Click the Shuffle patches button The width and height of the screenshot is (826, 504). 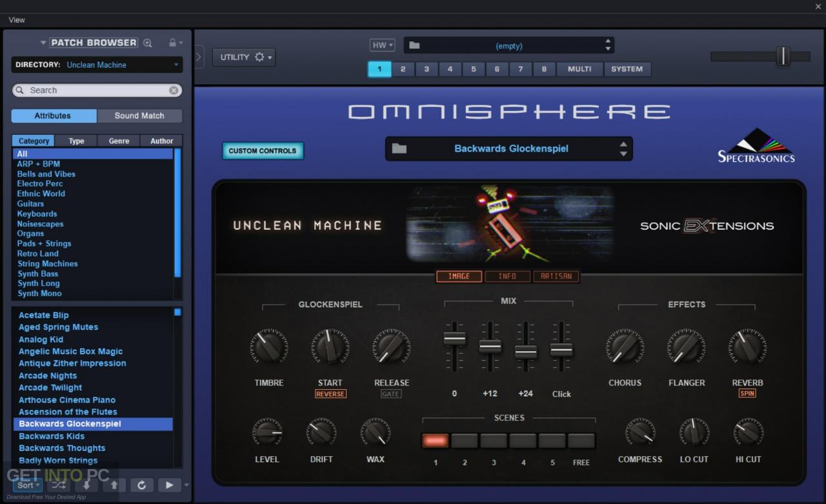58,485
